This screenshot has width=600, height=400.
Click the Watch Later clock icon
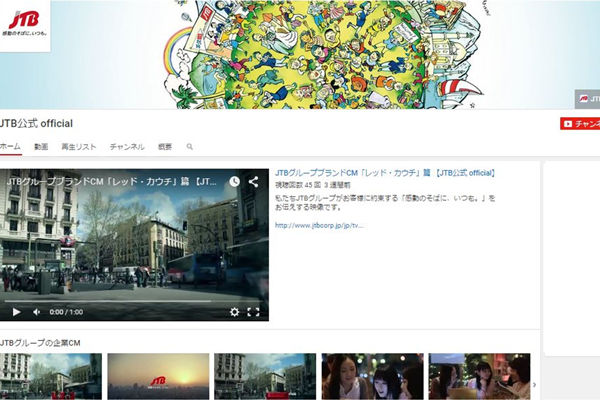coord(235,181)
